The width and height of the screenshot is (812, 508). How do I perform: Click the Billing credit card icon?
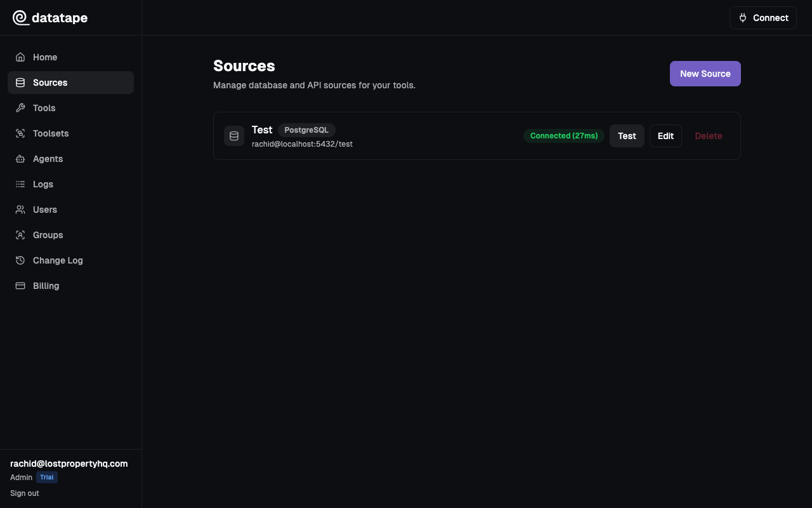point(20,286)
